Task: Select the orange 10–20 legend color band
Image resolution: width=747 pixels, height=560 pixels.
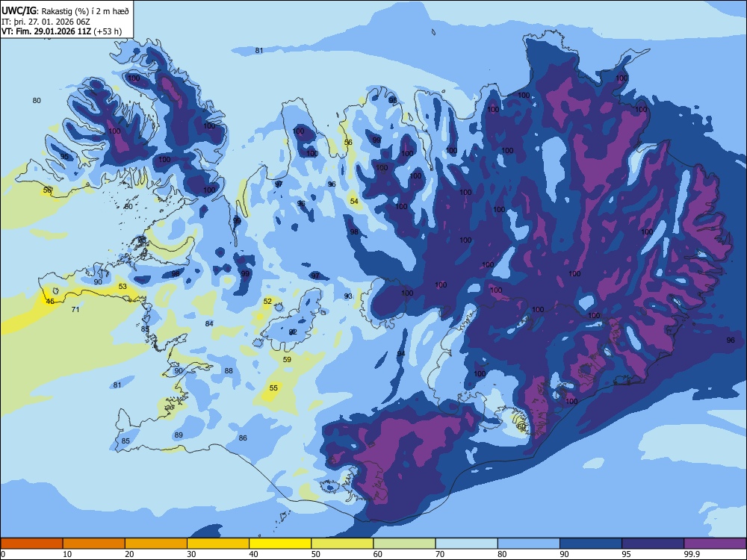Action: 94,544
